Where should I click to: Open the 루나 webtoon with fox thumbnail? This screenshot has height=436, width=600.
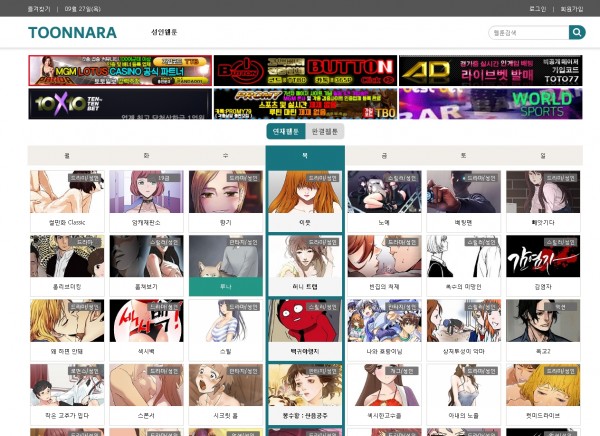[x=225, y=256]
